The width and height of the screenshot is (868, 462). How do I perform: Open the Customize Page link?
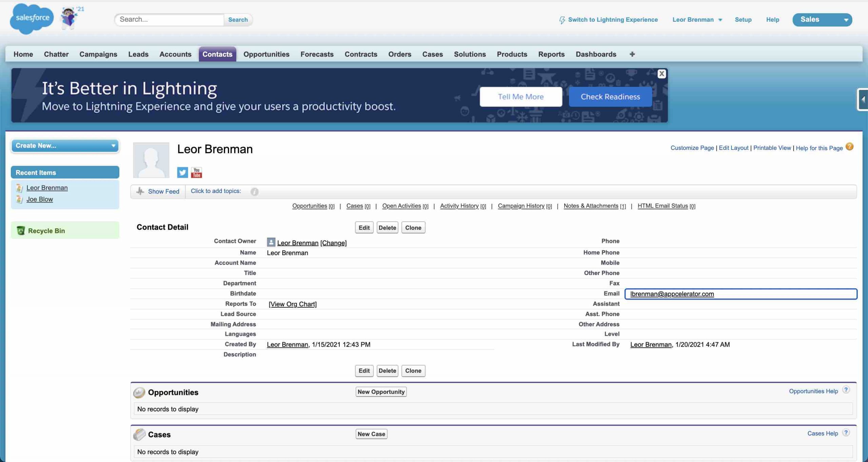692,148
